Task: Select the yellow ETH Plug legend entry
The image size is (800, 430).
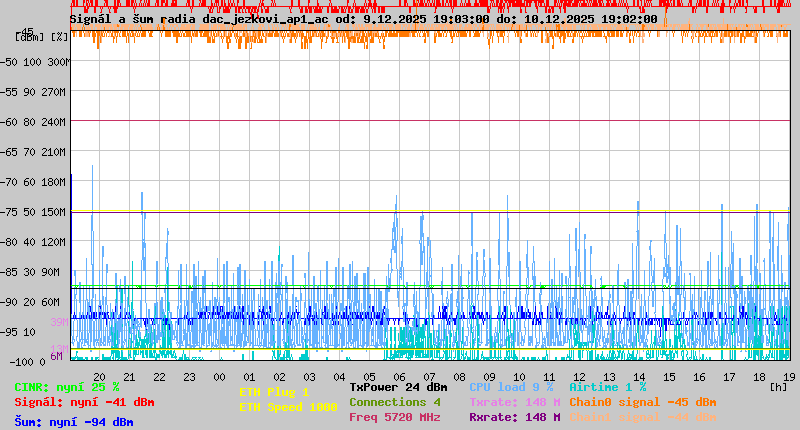Action: pos(274,392)
